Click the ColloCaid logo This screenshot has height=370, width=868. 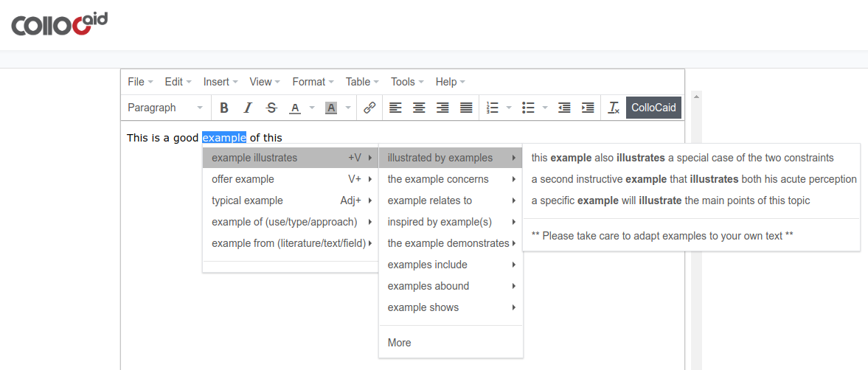pos(59,25)
